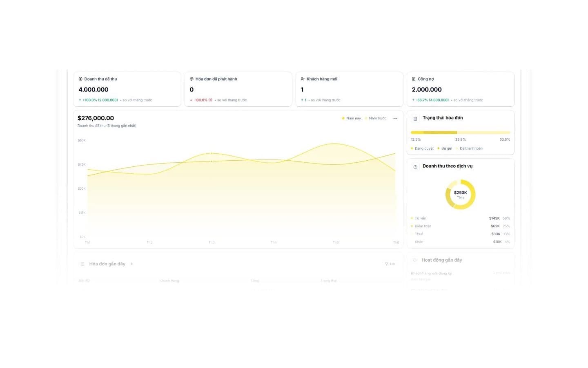This screenshot has width=588, height=368.
Task: Click the 12.5% status percentage
Action: 416,139
